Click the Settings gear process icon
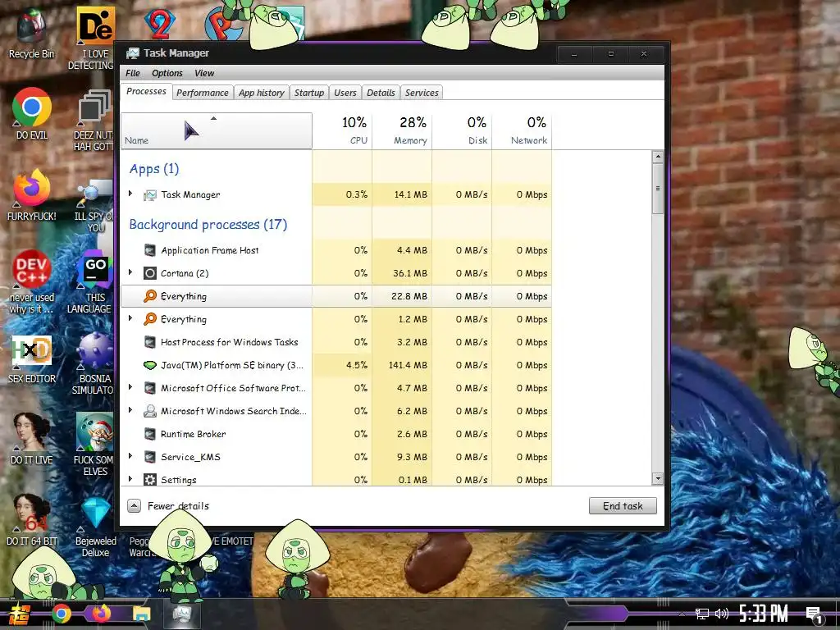 pos(150,479)
